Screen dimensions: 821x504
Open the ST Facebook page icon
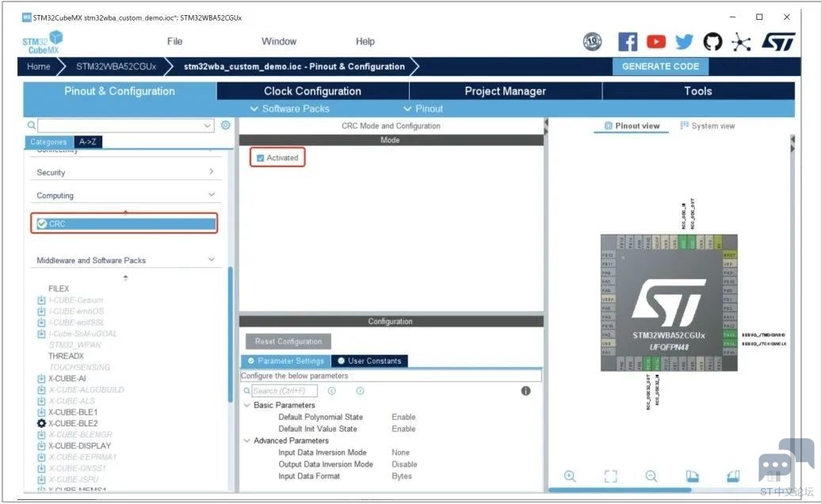coord(628,41)
